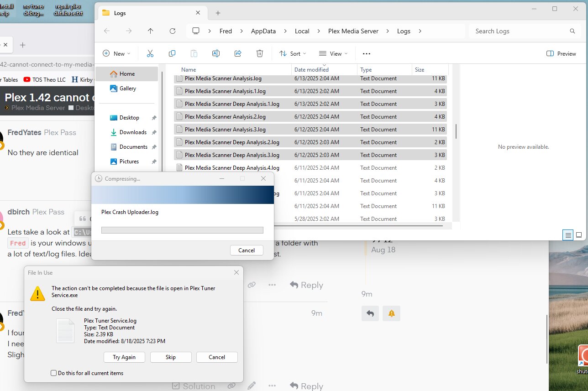Click the link icon next to Solution
588x391 pixels.
[232, 386]
